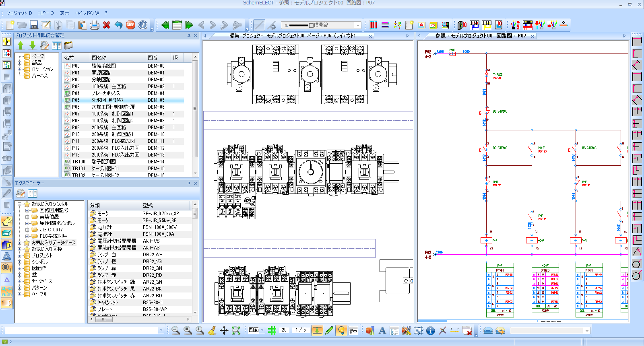Click the 図名称 column header
Image resolution: width=644 pixels, height=346 pixels.
[99, 58]
